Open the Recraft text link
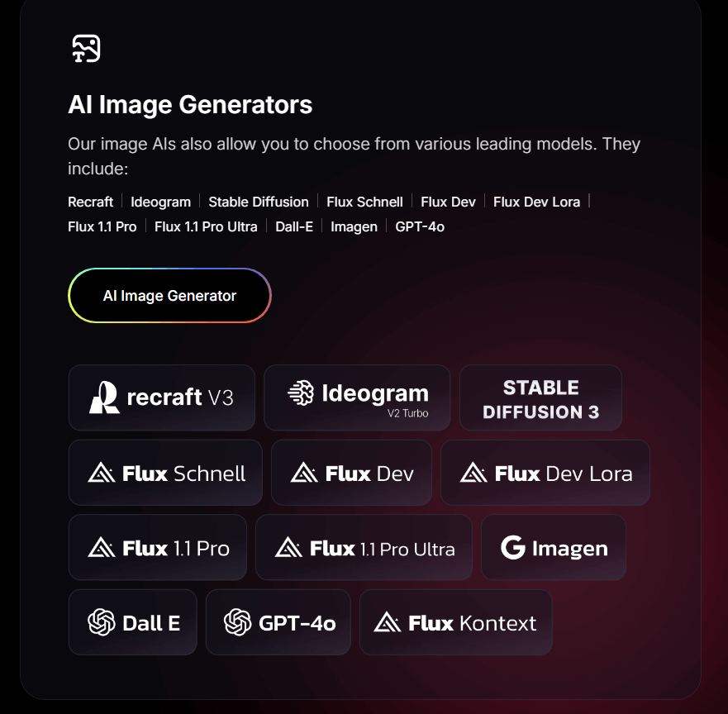This screenshot has width=728, height=714. (91, 202)
